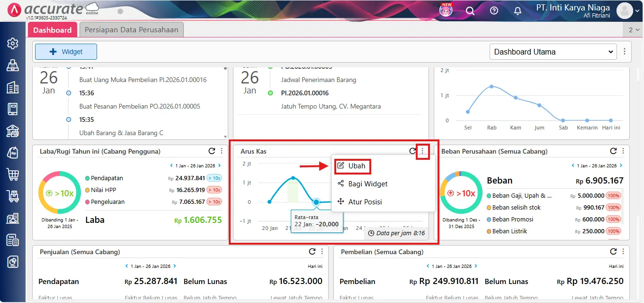
Task: Open the pie chart report icon
Action: tap(13, 262)
